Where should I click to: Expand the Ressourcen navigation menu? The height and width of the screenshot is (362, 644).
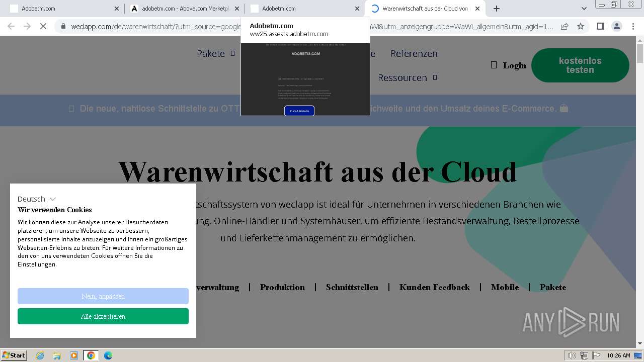(408, 77)
